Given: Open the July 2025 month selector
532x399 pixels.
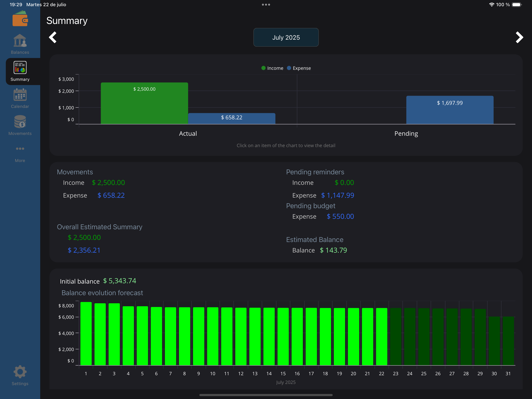Looking at the screenshot, I should pyautogui.click(x=286, y=37).
